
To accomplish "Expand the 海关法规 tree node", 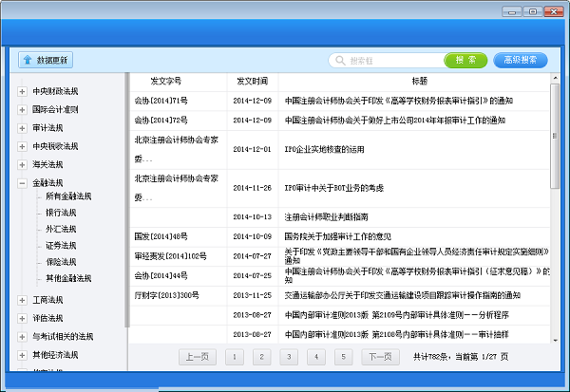I will click(22, 164).
